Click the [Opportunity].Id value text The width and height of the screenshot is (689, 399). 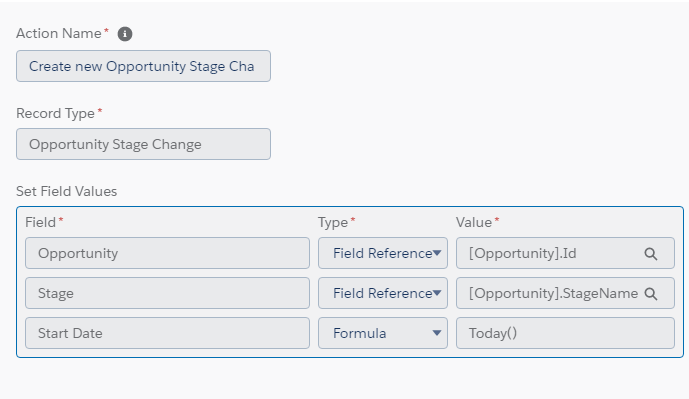(522, 254)
